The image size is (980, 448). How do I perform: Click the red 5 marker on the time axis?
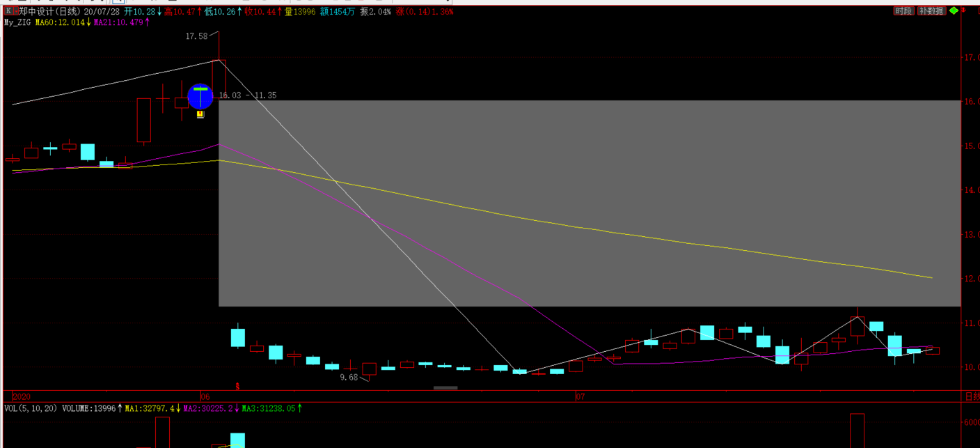237,386
